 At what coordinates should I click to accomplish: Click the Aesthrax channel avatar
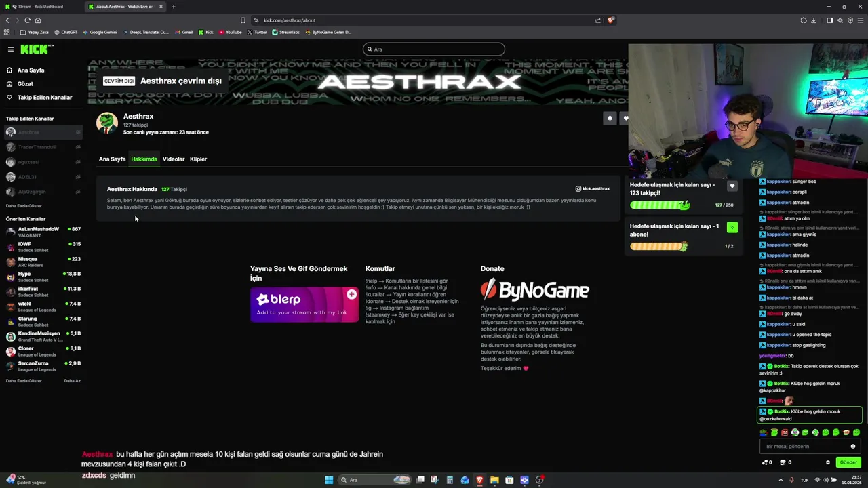106,123
